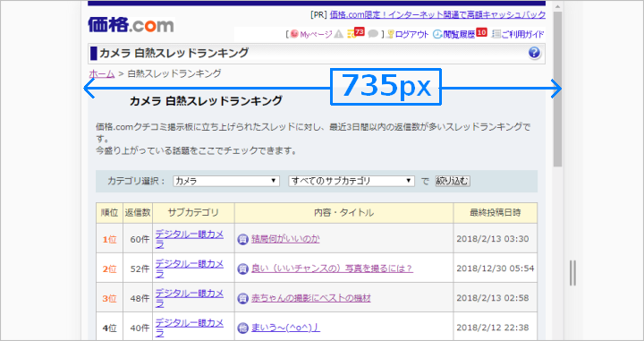Open thread 良い（いいチャンスの）写真を撮るには？
Viewport: 644px width, 341px height.
pos(332,269)
